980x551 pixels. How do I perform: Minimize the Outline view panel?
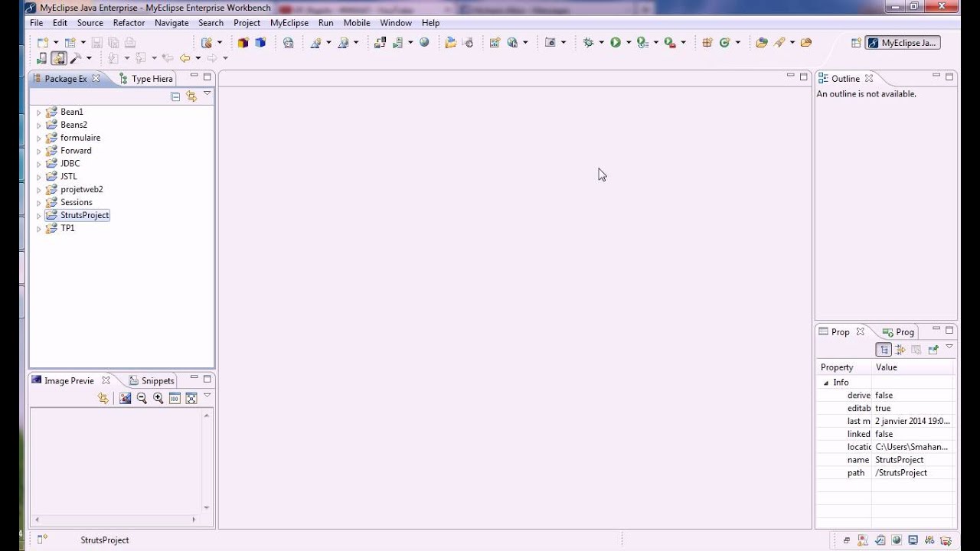tap(936, 76)
